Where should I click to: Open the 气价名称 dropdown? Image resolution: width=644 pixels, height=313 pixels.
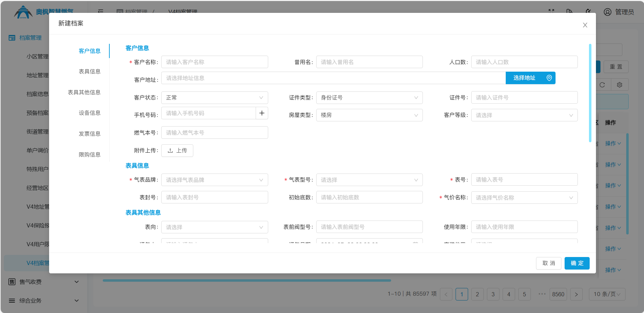pos(525,198)
